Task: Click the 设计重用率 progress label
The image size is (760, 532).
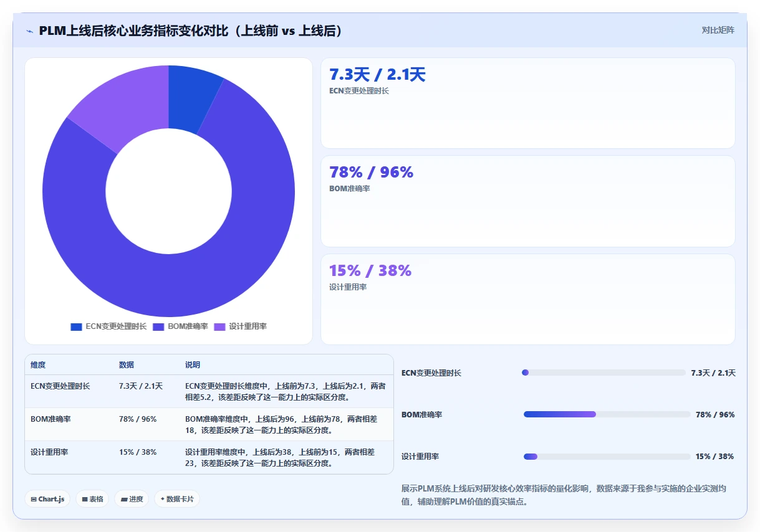Action: 420,457
